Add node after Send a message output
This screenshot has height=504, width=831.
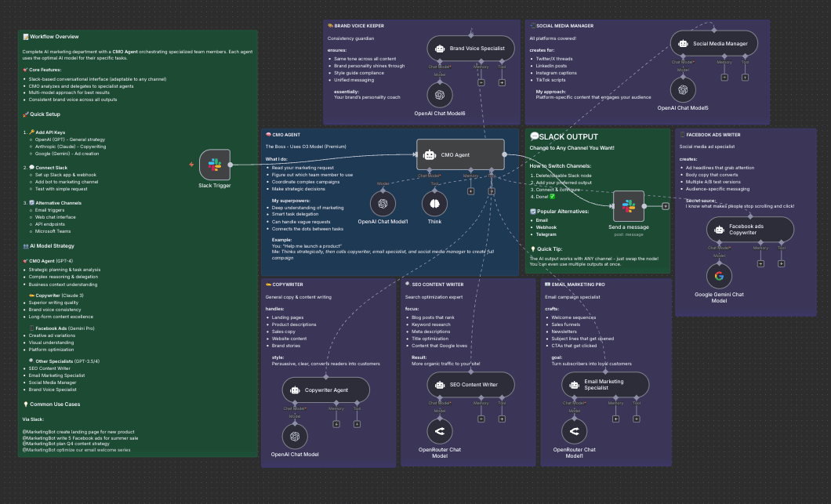tap(666, 206)
